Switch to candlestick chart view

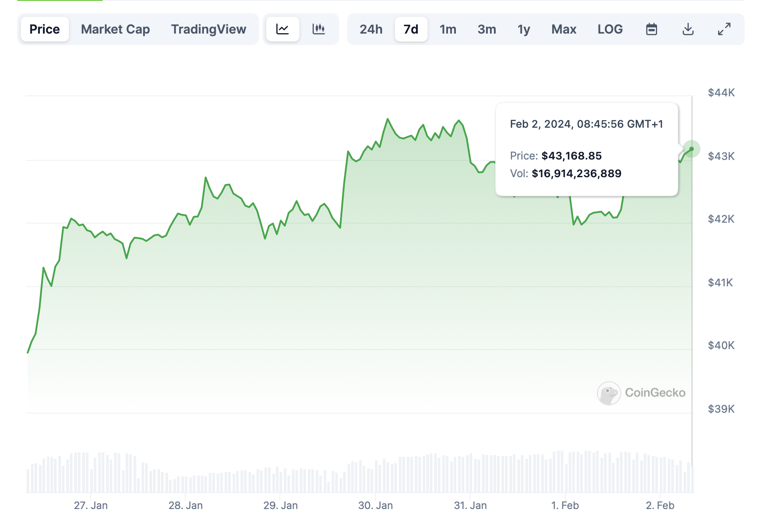318,29
